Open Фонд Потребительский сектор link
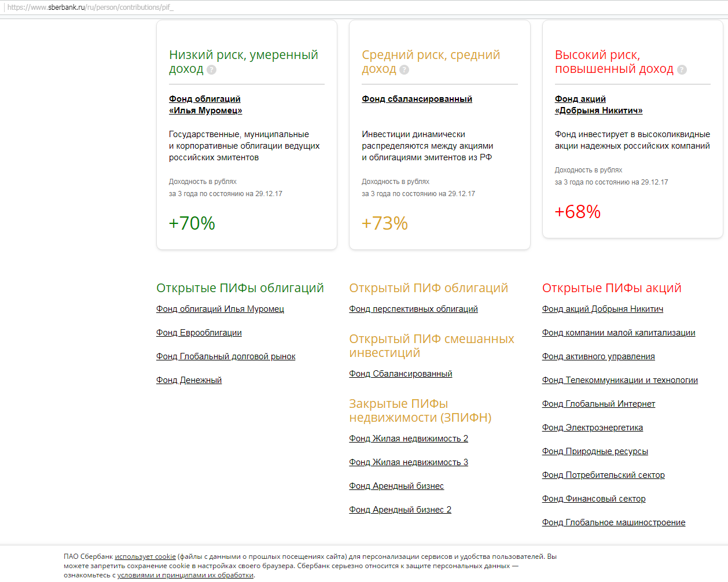This screenshot has height=582, width=728. click(x=604, y=475)
